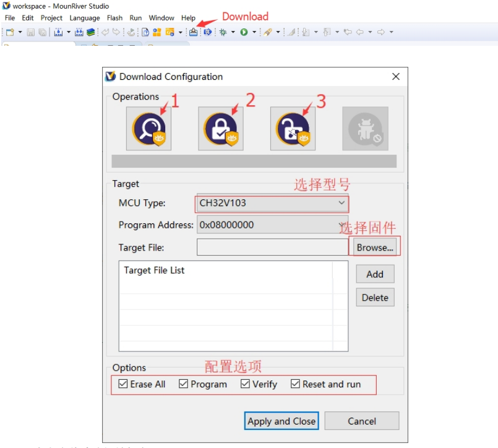Screen dimensions: 498x448
Task: Start debugging with the green bug icon
Action: coord(223,32)
